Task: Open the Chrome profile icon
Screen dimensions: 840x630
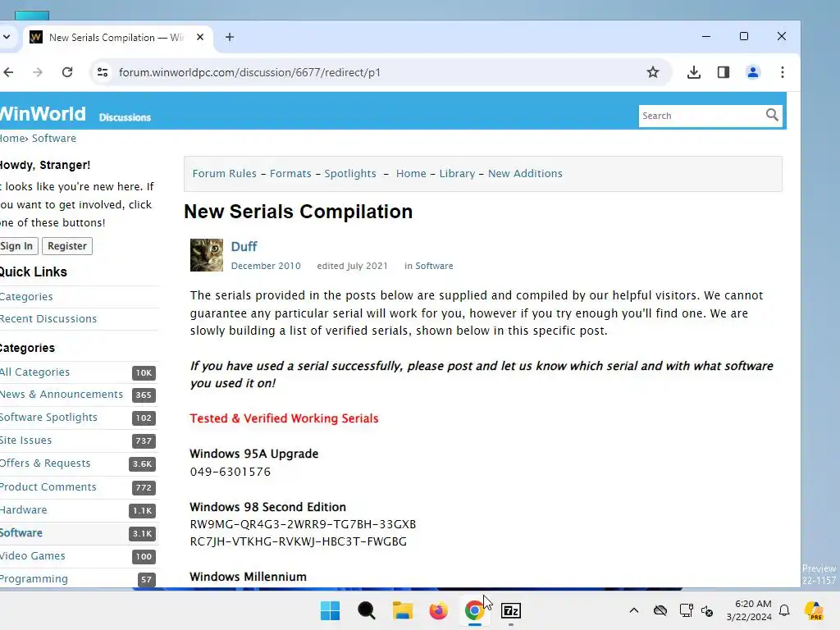Action: point(753,72)
